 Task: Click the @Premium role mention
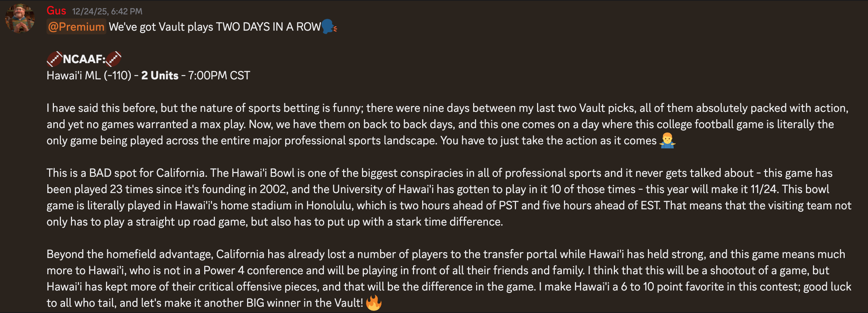point(76,27)
